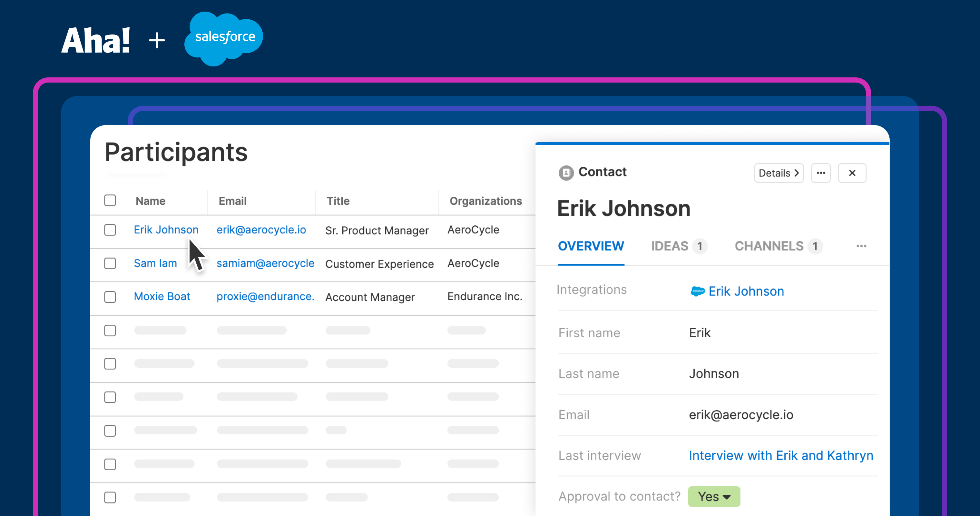Sort by the Organizations column header

[x=485, y=201]
